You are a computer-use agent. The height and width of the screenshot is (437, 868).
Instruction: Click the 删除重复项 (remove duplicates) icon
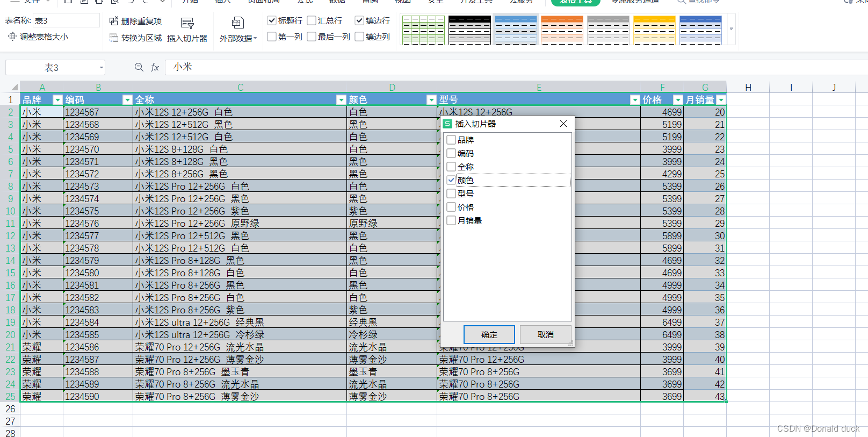pyautogui.click(x=114, y=21)
